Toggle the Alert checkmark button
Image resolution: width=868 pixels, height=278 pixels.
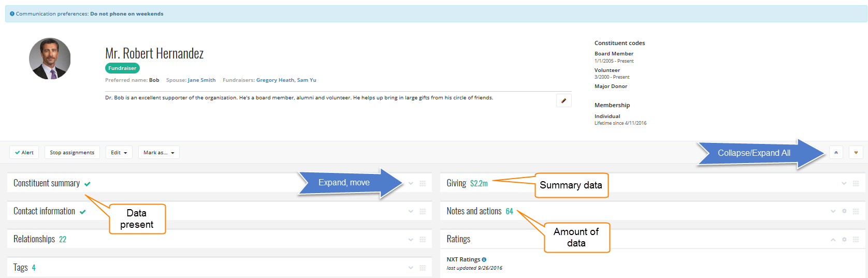pos(24,153)
